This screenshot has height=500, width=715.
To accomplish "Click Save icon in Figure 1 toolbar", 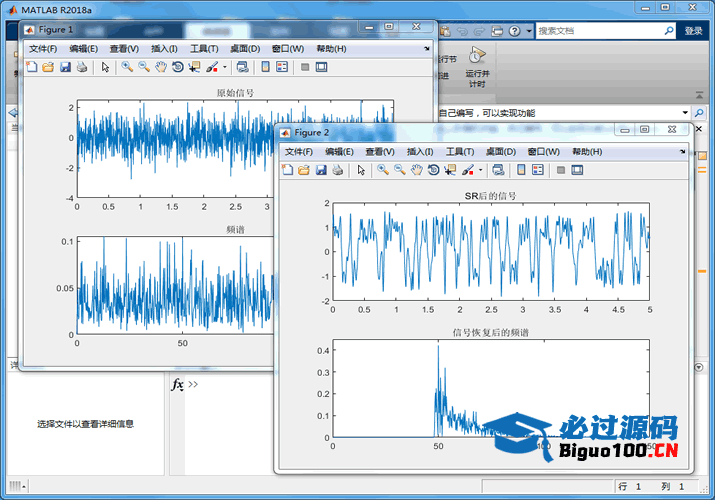I will point(65,67).
